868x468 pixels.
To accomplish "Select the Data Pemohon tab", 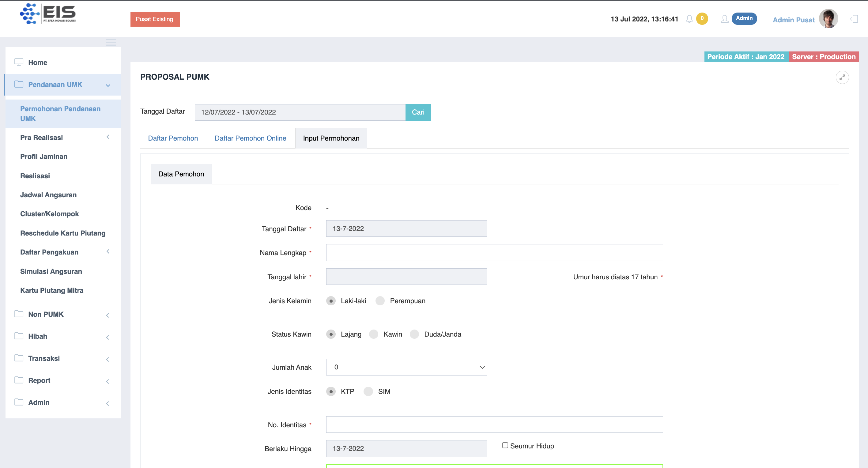I will pyautogui.click(x=181, y=174).
